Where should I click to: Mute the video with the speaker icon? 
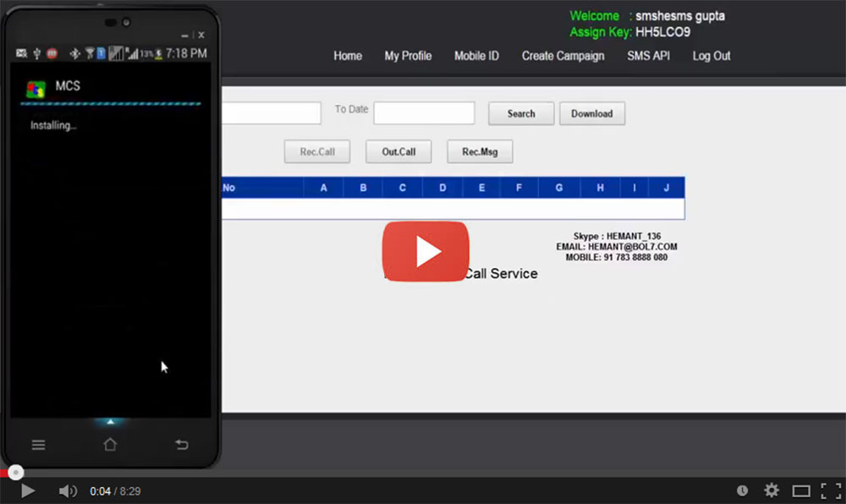click(x=68, y=490)
